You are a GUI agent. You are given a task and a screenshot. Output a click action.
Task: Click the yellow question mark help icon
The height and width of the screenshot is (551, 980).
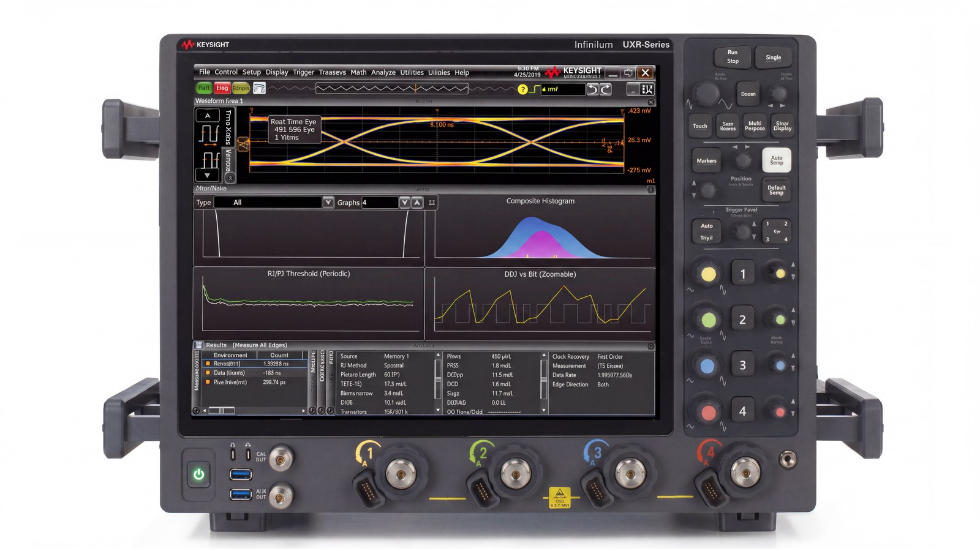(x=522, y=89)
